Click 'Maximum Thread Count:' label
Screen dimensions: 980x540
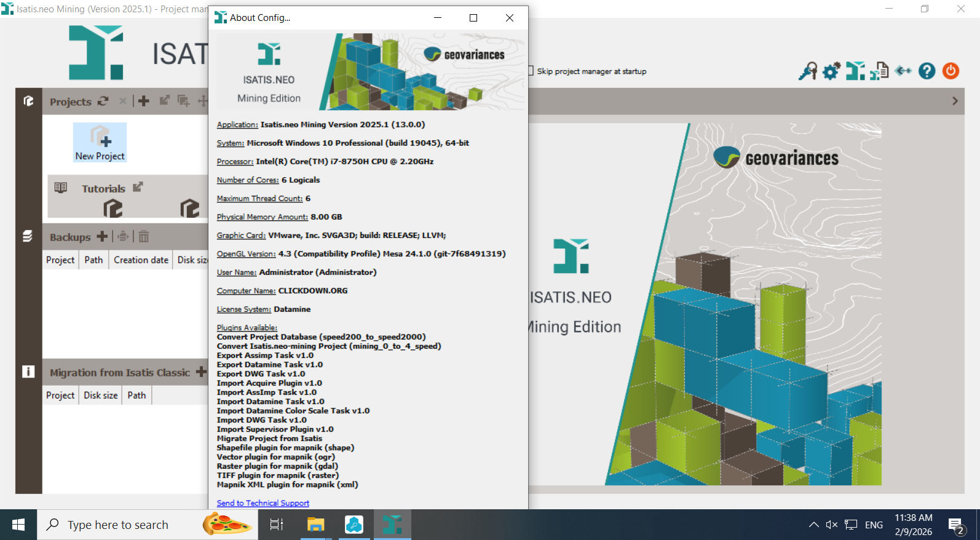pyautogui.click(x=259, y=199)
